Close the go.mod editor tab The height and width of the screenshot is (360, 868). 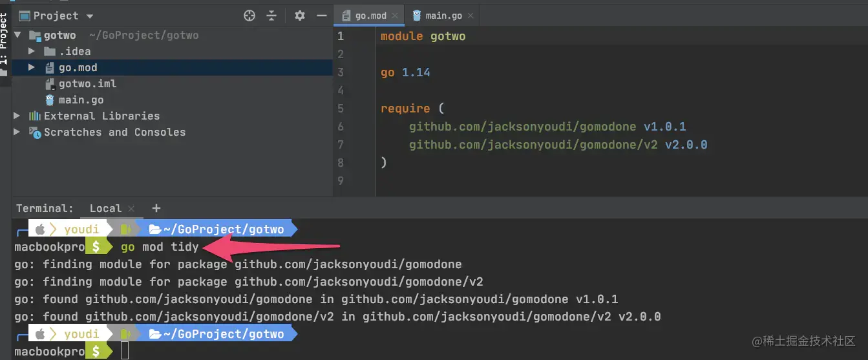click(396, 16)
